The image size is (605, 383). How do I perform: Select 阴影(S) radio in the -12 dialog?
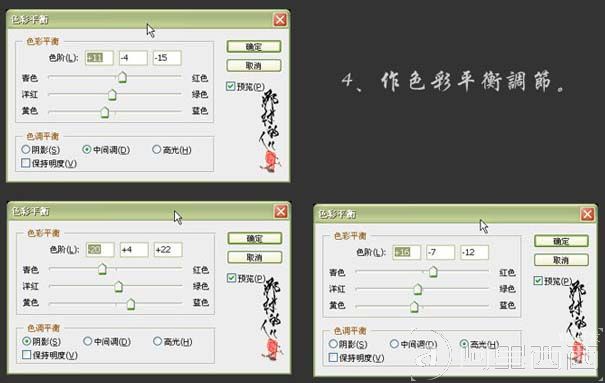(333, 344)
